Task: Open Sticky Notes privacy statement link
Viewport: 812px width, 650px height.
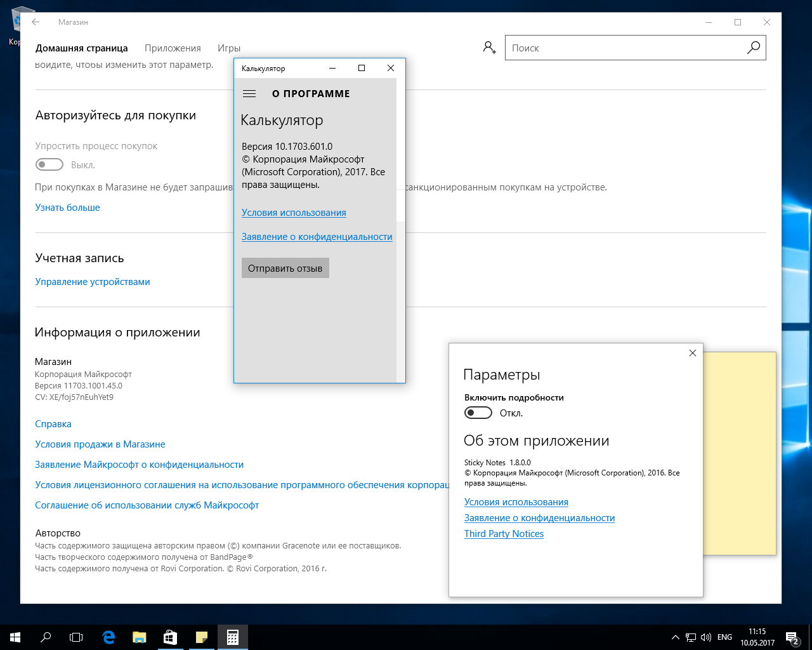Action: tap(540, 518)
